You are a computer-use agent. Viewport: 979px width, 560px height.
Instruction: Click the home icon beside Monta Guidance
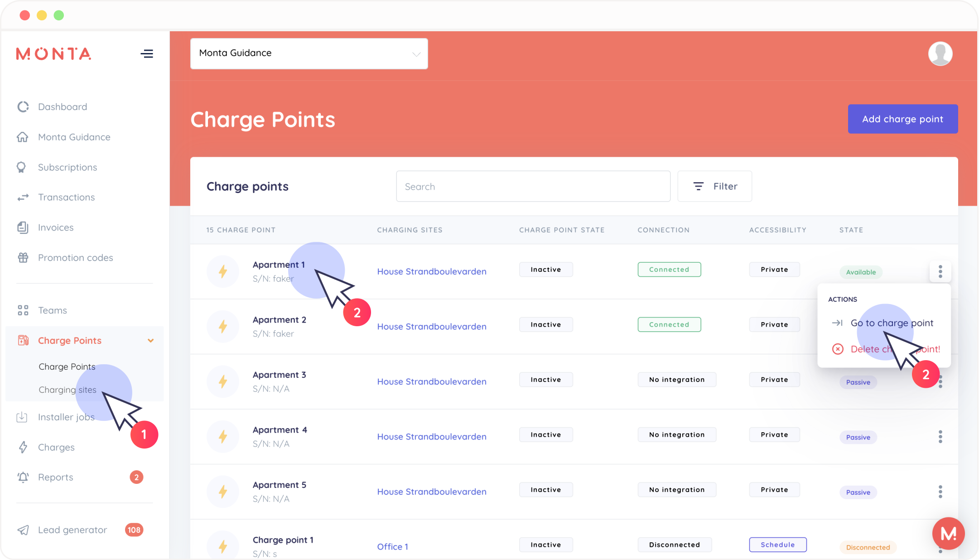[23, 137]
